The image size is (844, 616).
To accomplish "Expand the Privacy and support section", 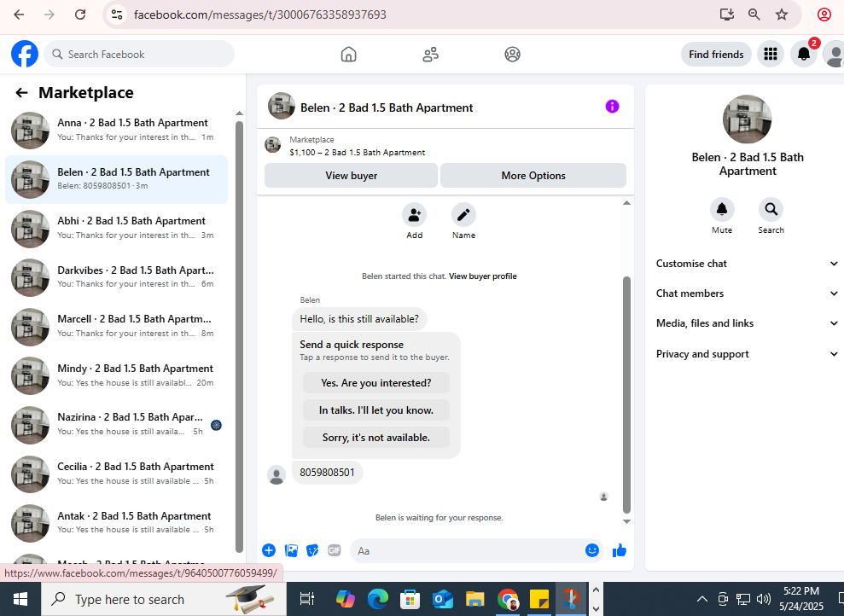I will [747, 354].
